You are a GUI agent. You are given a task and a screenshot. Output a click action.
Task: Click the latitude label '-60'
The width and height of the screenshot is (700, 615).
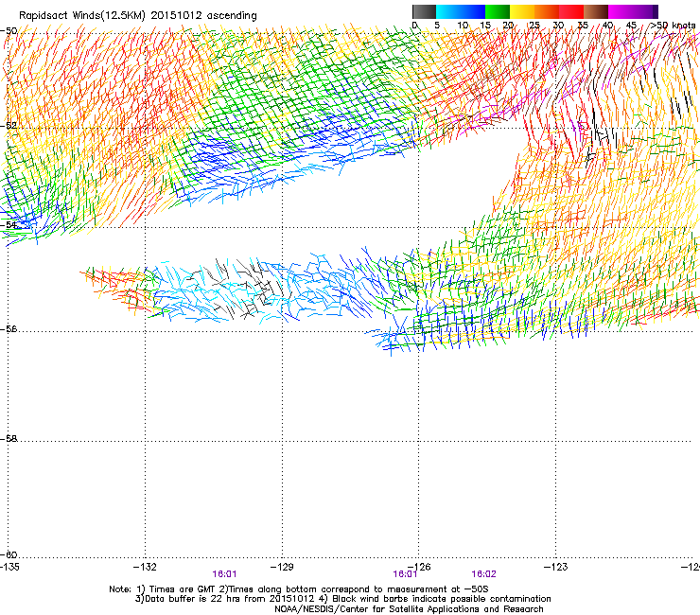(9, 554)
